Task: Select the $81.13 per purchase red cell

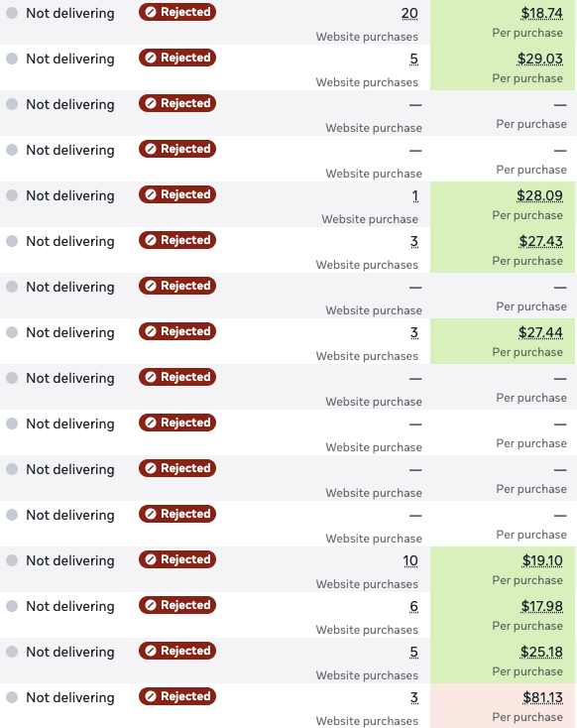Action: pyautogui.click(x=503, y=706)
